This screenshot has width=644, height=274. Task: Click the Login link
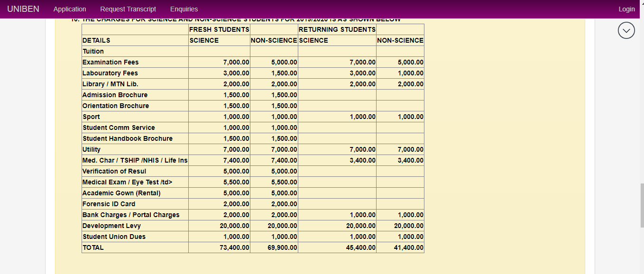pyautogui.click(x=626, y=9)
